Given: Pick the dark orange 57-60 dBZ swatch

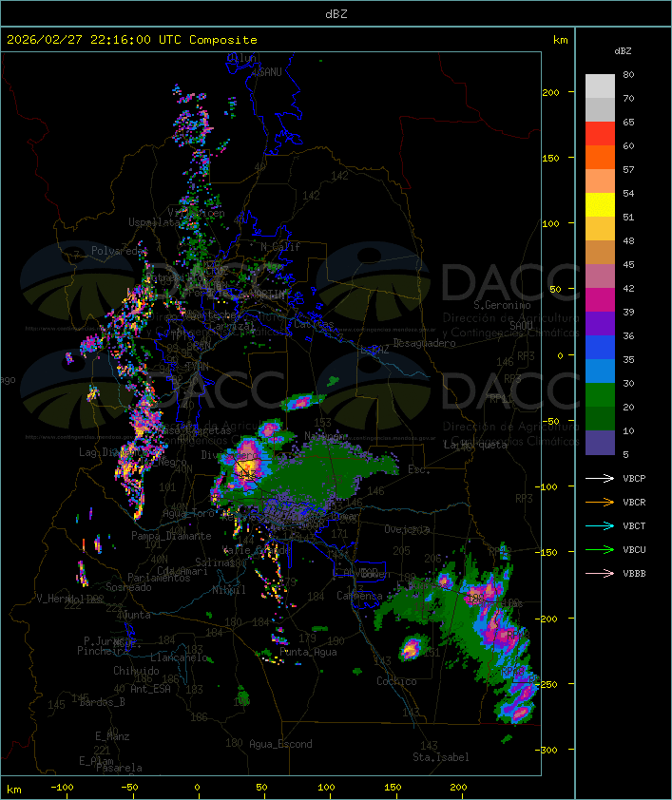Looking at the screenshot, I should [600, 157].
